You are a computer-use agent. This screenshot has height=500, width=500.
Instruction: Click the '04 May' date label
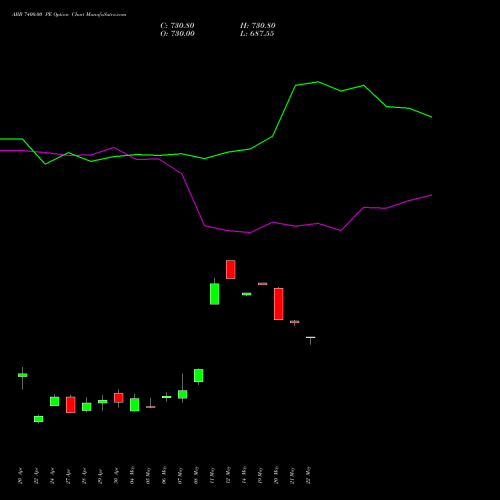pyautogui.click(x=132, y=475)
